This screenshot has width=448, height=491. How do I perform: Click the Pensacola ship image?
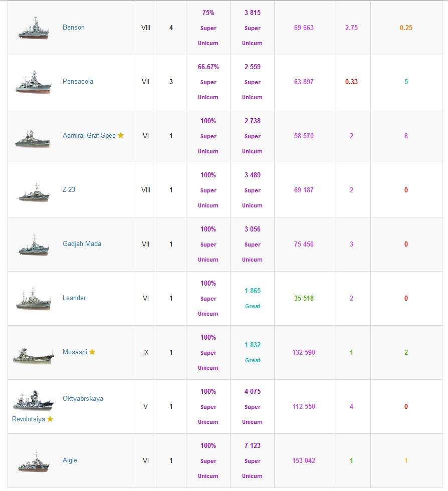pos(33,82)
